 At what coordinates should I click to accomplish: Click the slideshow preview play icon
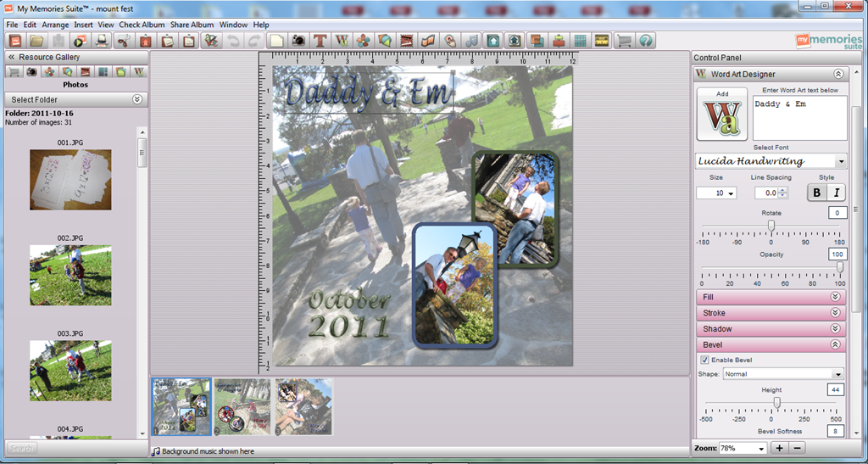coord(80,41)
